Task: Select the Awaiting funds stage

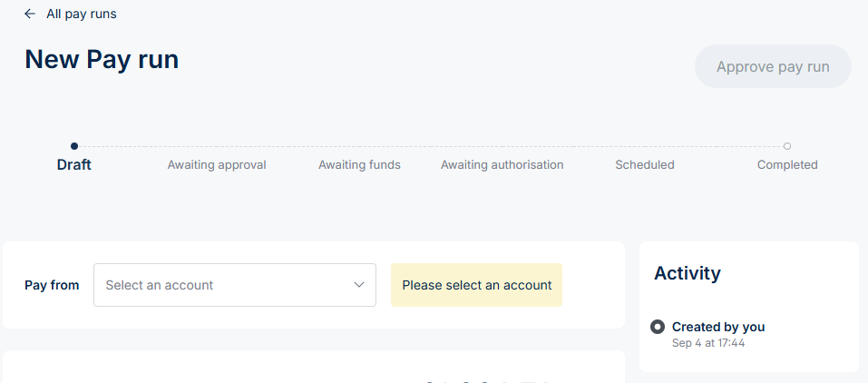Action: click(359, 165)
